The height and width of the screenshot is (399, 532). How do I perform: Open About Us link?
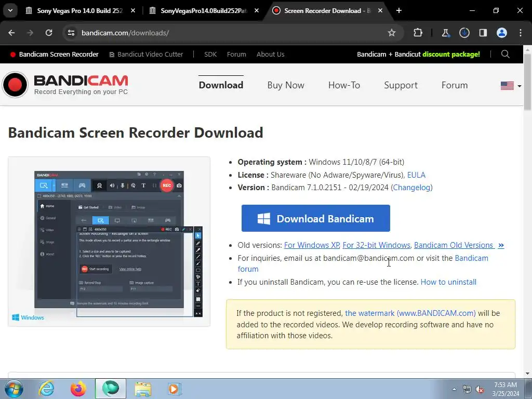click(270, 54)
